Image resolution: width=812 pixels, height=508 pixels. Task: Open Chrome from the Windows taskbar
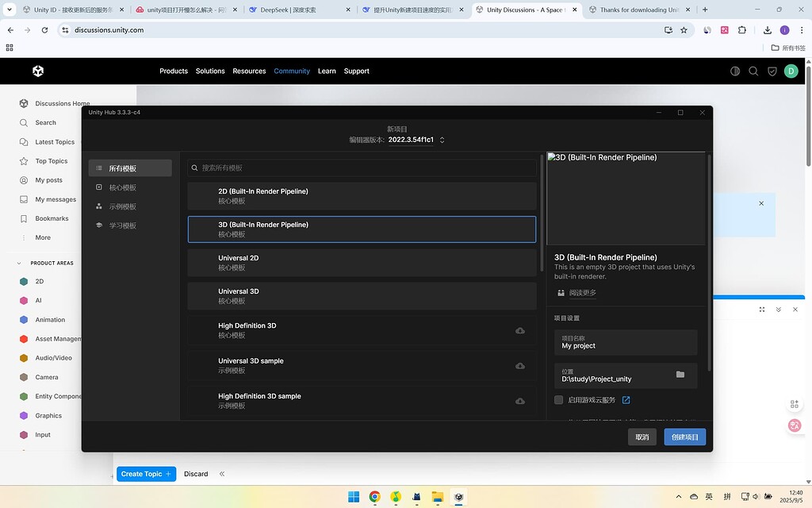pos(373,497)
